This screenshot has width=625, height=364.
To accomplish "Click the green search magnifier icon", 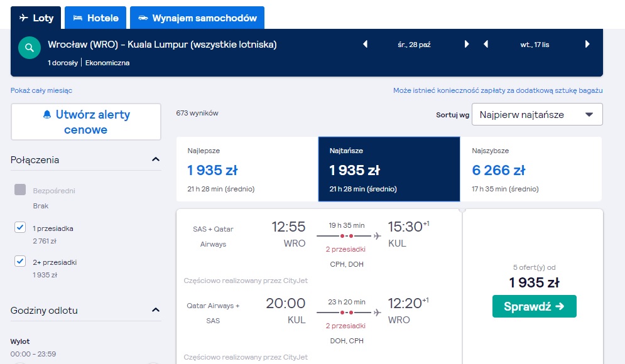I will coord(29,48).
